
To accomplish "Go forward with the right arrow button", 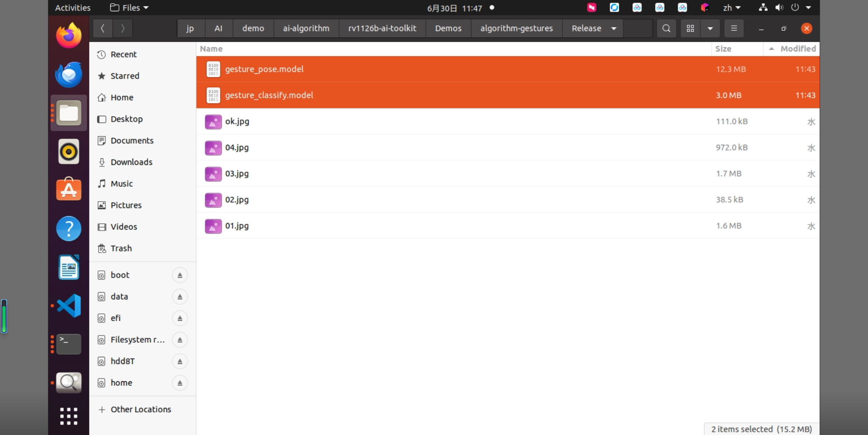I will point(123,28).
